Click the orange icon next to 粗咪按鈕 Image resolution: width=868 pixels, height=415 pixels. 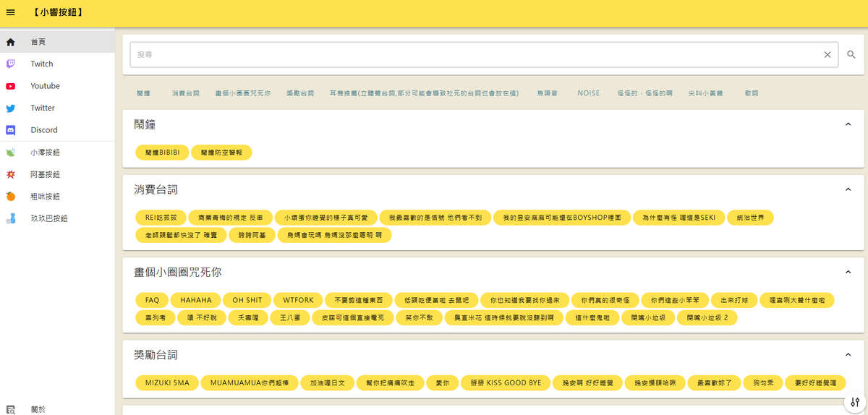click(11, 197)
